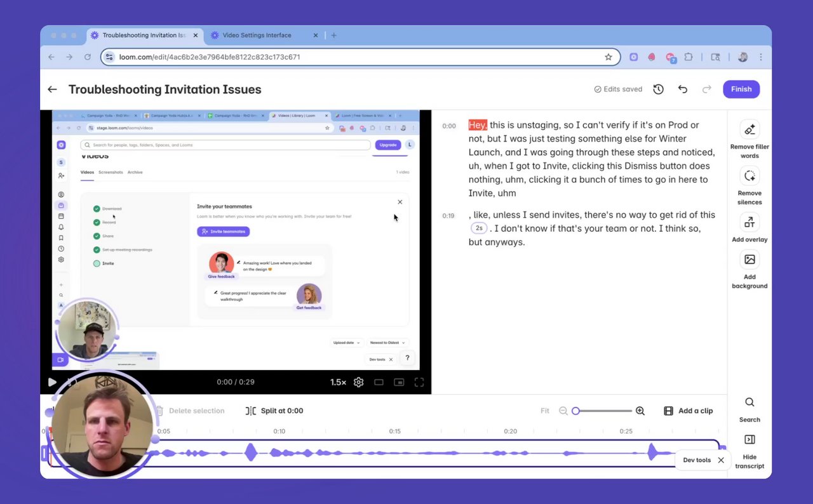Screen dimensions: 813x504
Task: Click Add a clip
Action: 689,411
